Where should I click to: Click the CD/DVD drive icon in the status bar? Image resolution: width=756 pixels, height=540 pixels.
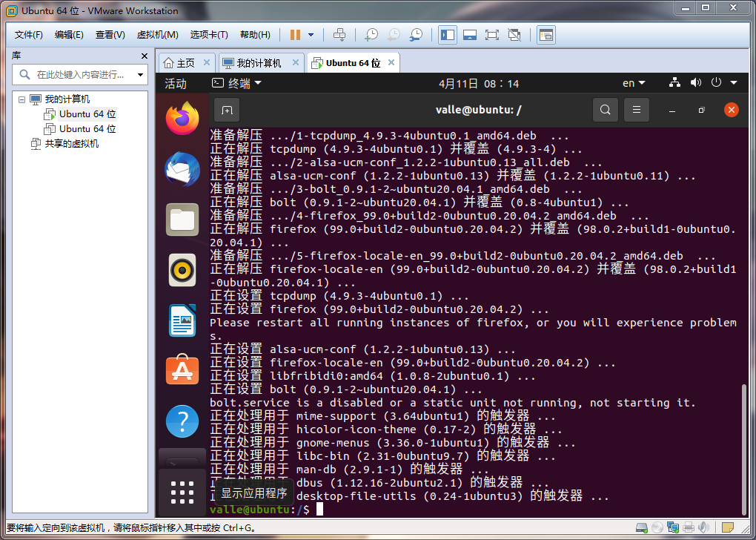point(657,528)
